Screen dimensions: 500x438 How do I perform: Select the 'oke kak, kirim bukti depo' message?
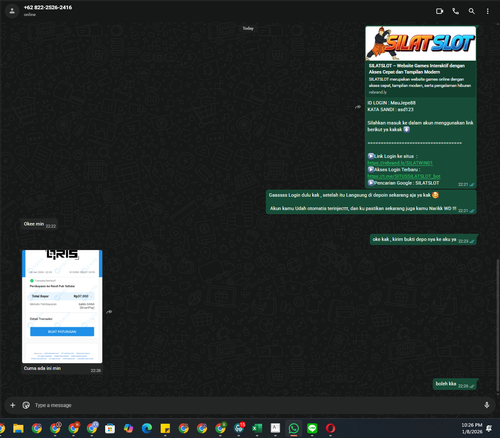click(x=424, y=239)
